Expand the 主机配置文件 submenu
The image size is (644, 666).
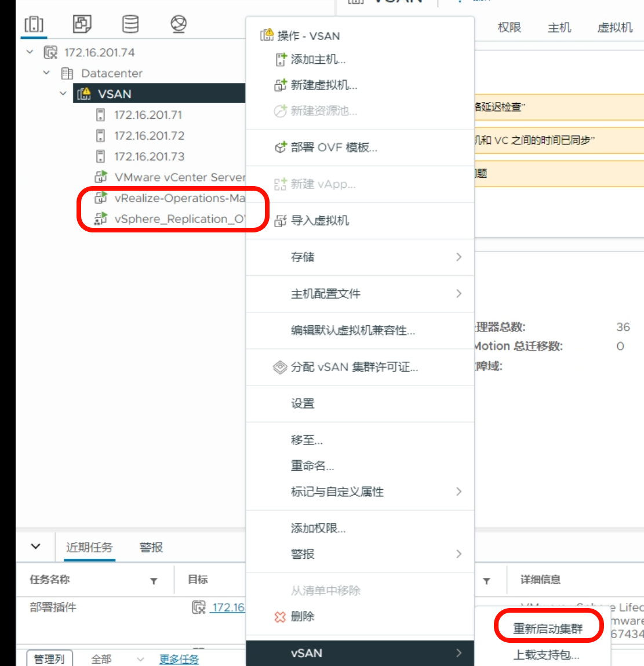[x=459, y=293]
